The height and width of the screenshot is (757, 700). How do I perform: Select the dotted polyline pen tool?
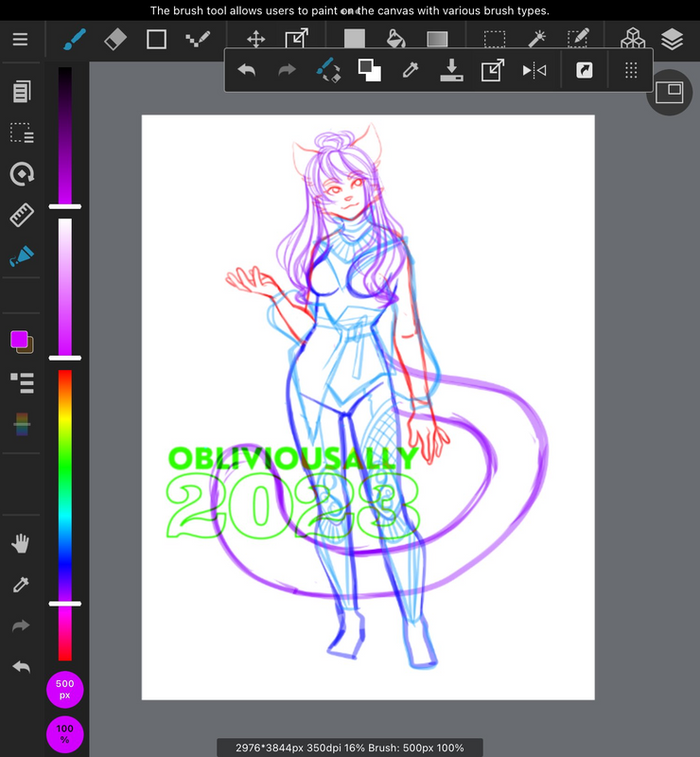click(x=198, y=39)
